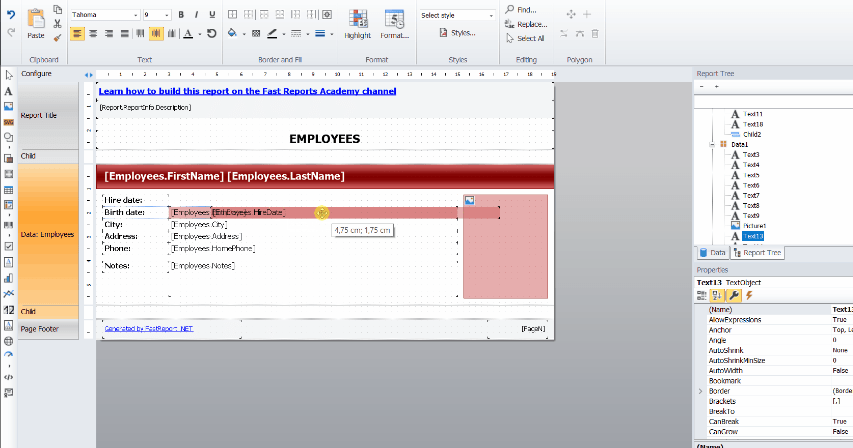Toggle Underline formatting
853x448 pixels.
coord(212,15)
